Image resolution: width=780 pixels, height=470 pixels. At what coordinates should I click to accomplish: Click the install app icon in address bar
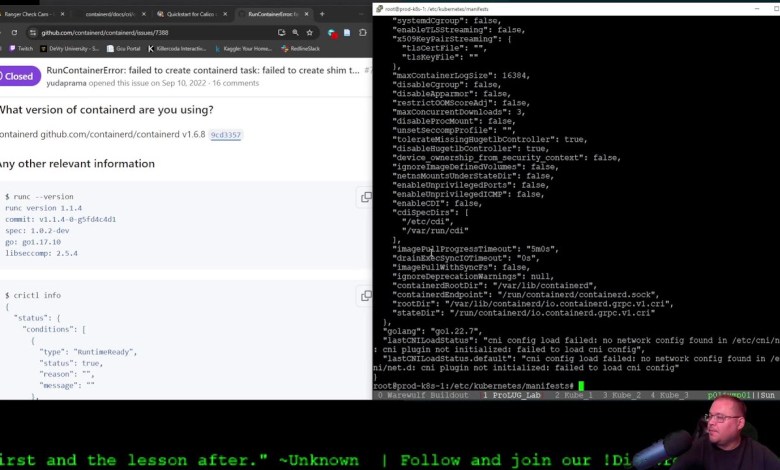(x=282, y=32)
